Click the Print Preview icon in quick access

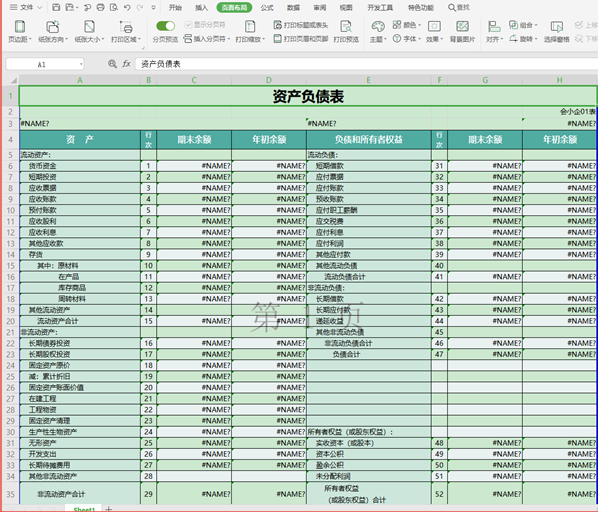tap(114, 7)
